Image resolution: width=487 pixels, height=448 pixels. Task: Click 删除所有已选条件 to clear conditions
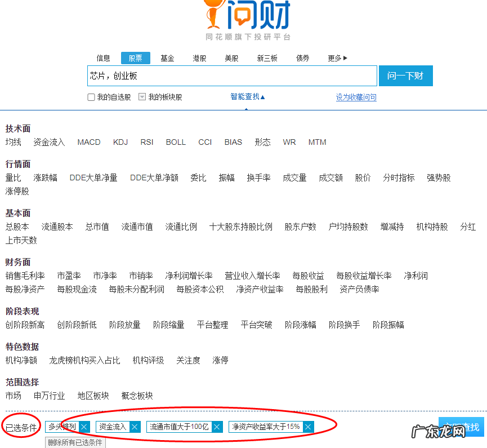coord(74,441)
